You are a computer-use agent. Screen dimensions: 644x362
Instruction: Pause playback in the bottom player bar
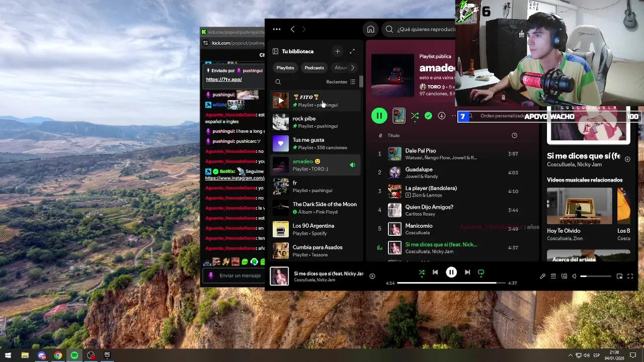[451, 273]
